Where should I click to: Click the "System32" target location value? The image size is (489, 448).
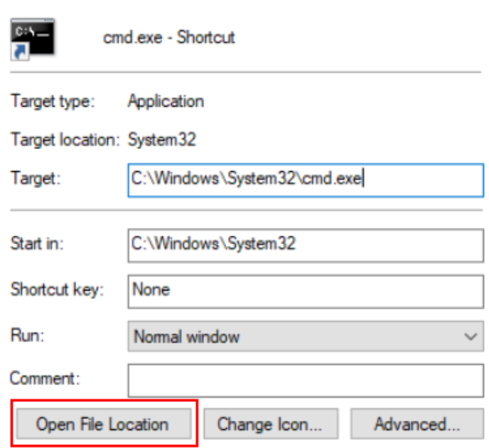(x=161, y=140)
